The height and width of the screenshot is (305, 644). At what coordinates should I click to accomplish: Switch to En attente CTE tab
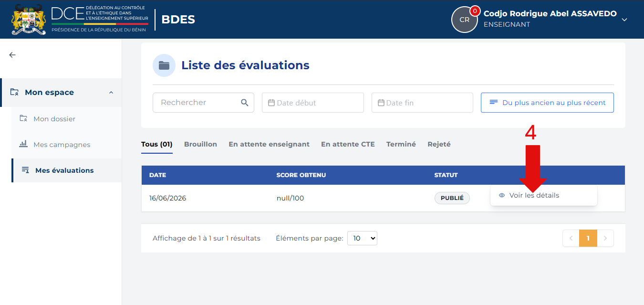pyautogui.click(x=348, y=144)
